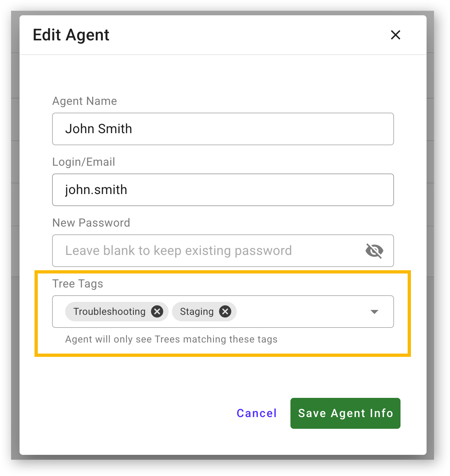Click the tags helper text below field
The width and height of the screenshot is (450, 476).
click(171, 339)
